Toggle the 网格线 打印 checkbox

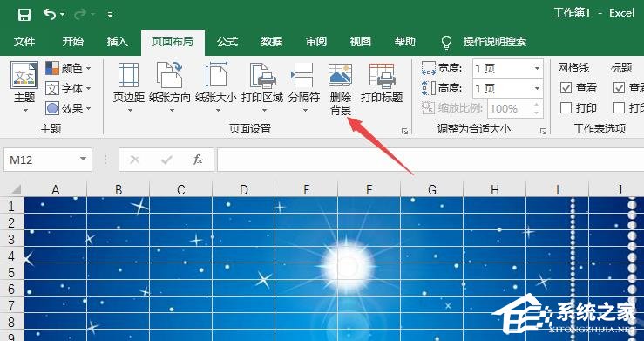[x=566, y=107]
